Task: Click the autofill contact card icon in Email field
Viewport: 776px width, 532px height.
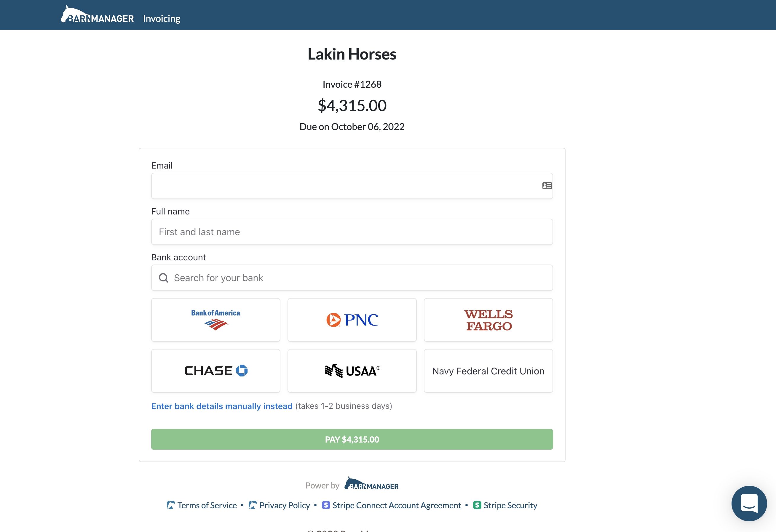Action: [x=547, y=186]
